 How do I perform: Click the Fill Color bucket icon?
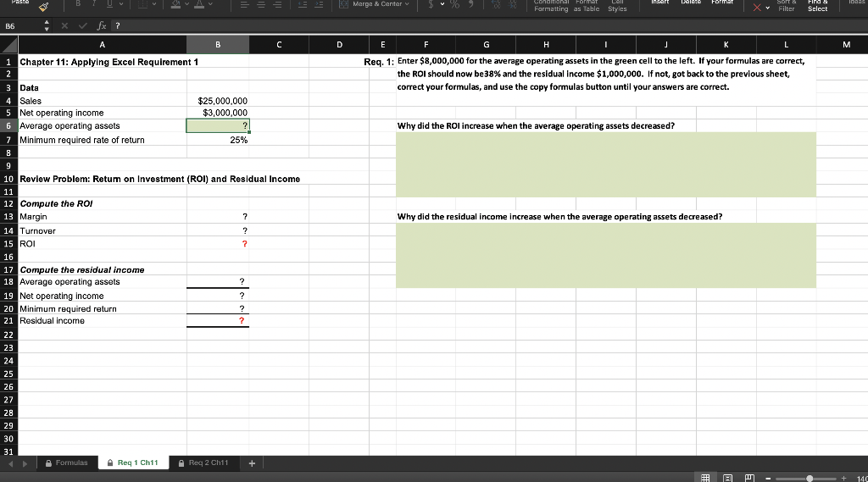(x=175, y=4)
